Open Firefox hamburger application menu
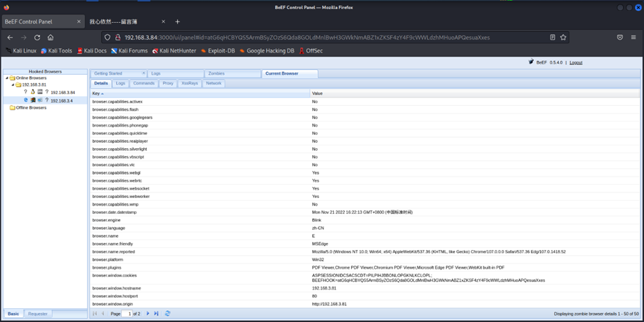This screenshot has height=322, width=644. [634, 37]
